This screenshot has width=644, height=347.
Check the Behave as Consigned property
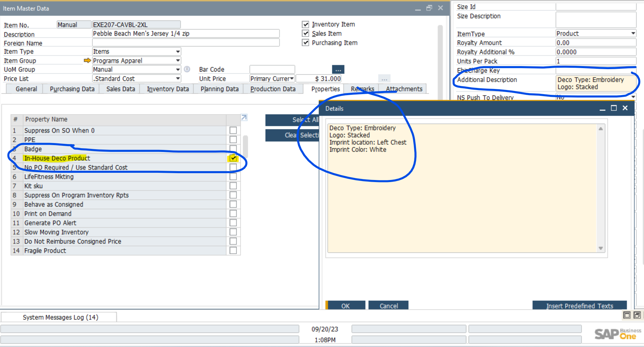point(233,204)
